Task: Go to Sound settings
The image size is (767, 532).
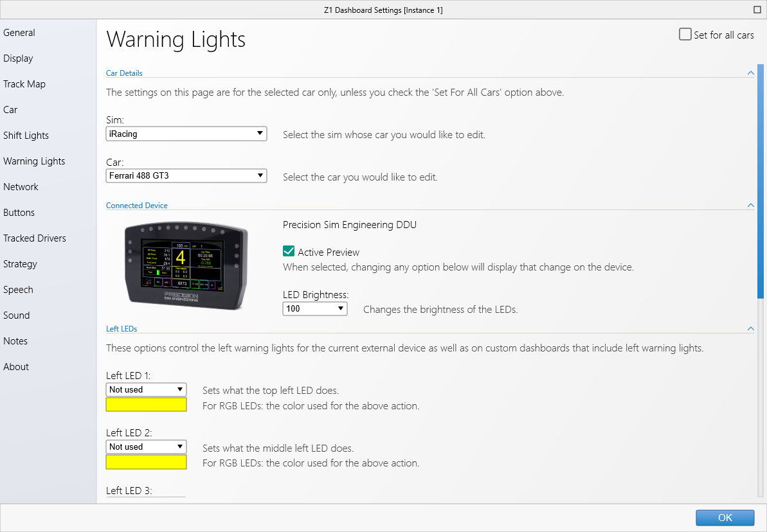Action: [17, 315]
